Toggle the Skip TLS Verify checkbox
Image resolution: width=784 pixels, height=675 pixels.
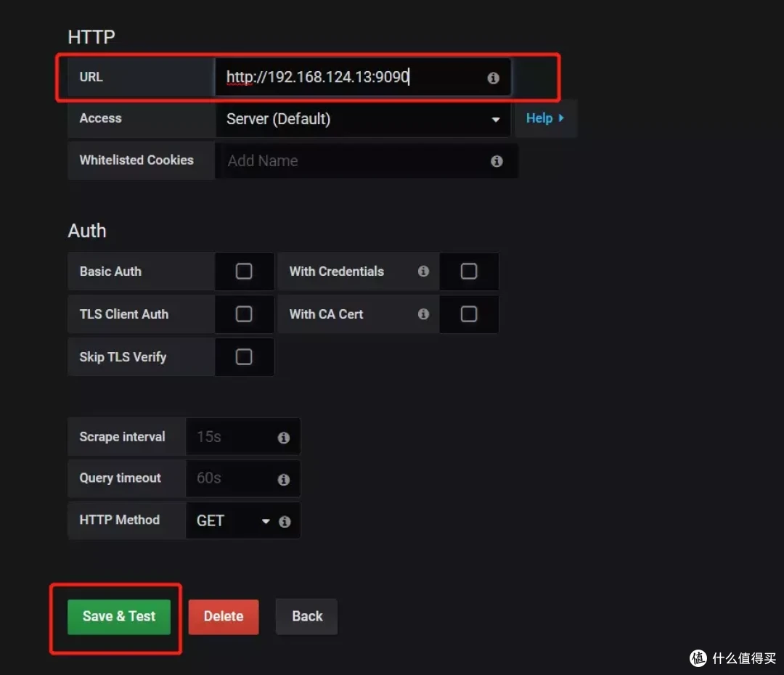pyautogui.click(x=244, y=357)
